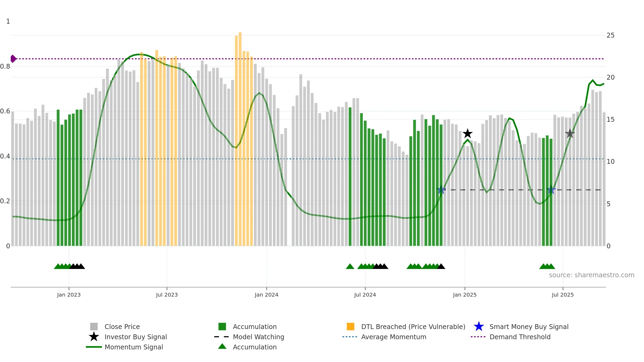This screenshot has width=644, height=362.
Task: Toggle the Momentum Signal legend label
Action: [134, 347]
